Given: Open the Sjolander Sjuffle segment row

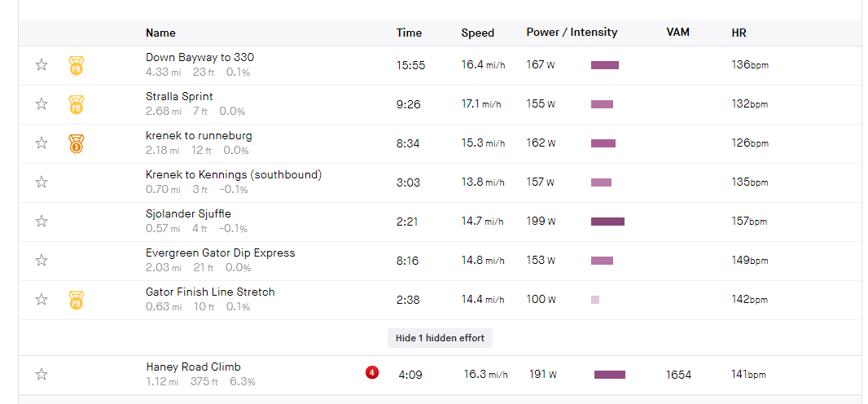Looking at the screenshot, I should [188, 214].
